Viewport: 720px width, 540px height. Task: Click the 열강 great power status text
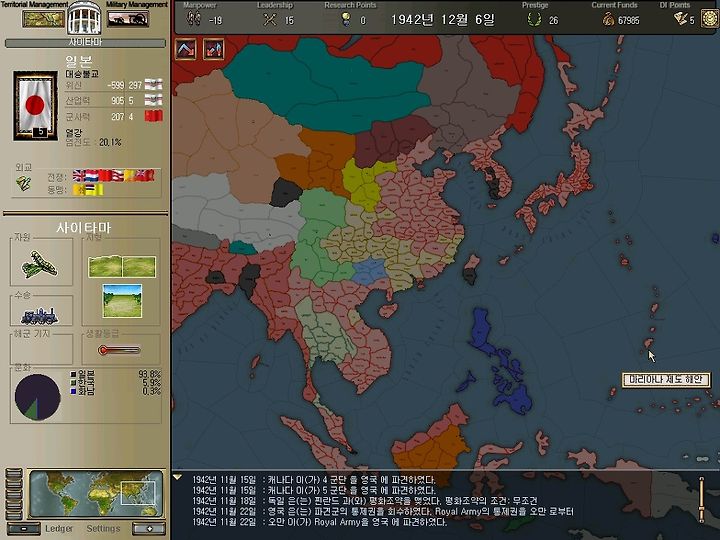73,133
